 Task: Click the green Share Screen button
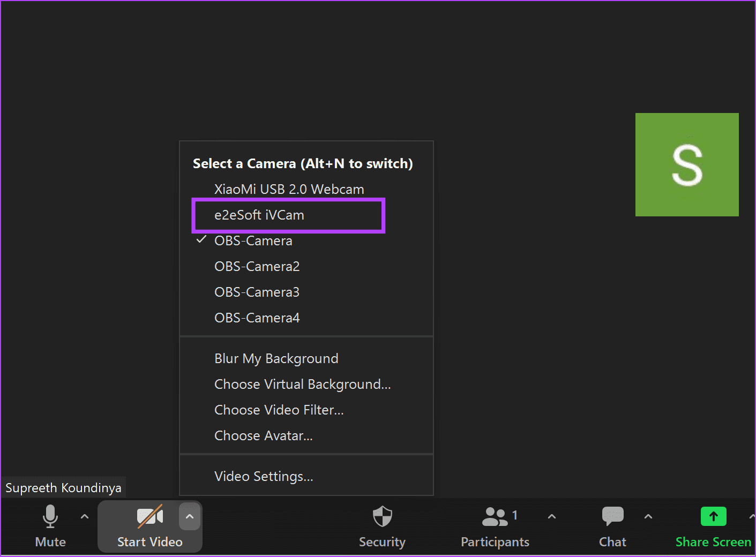pos(713,526)
